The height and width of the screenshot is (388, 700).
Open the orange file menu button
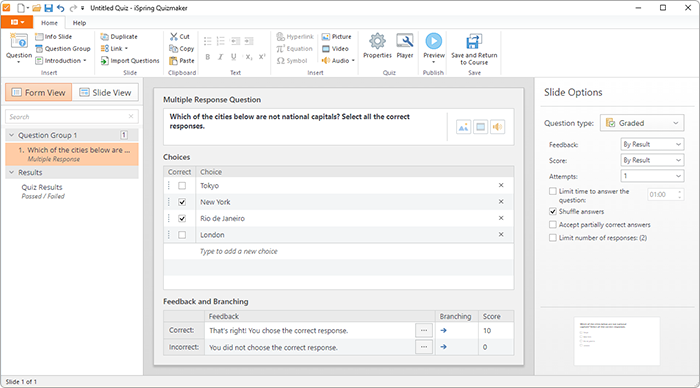point(17,22)
